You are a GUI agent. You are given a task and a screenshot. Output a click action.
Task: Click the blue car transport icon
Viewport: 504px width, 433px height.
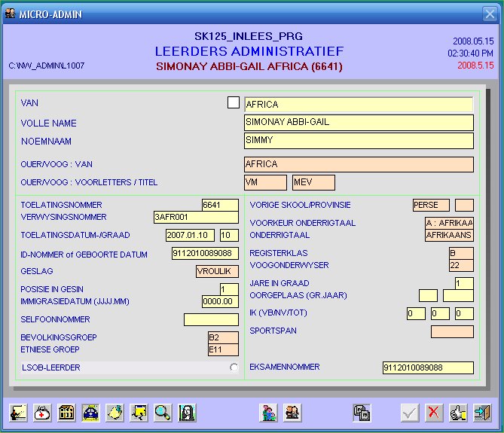pyautogui.click(x=90, y=412)
